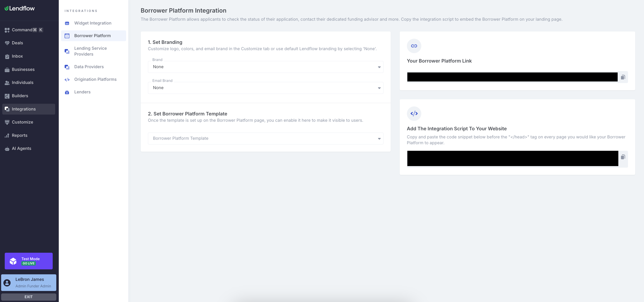Open Lenders label
The width and height of the screenshot is (644, 302).
coord(82,92)
